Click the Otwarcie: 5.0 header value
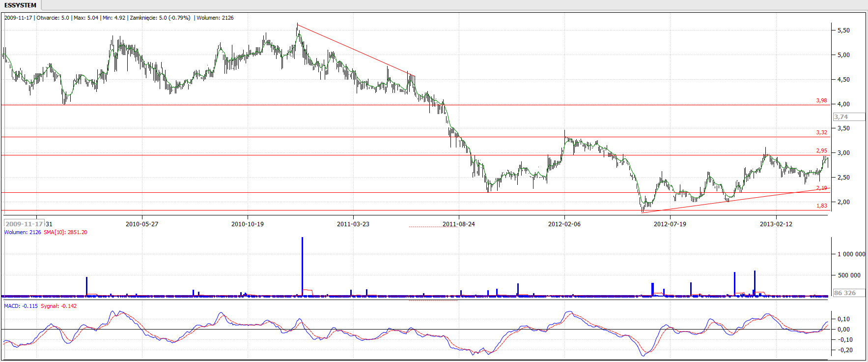868x362 pixels. [x=53, y=18]
